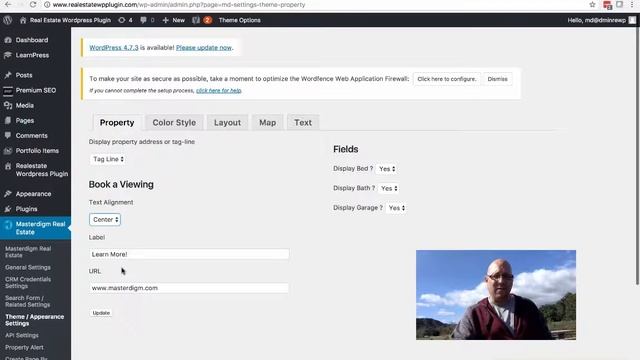640x360 pixels.
Task: Open Search Form / Related Settings item
Action: click(x=27, y=301)
